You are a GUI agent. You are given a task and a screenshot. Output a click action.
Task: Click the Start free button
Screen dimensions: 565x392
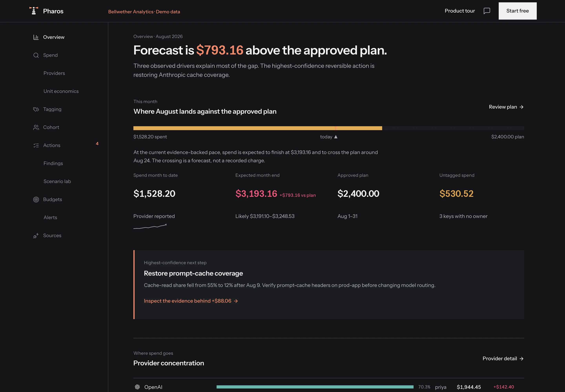517,11
